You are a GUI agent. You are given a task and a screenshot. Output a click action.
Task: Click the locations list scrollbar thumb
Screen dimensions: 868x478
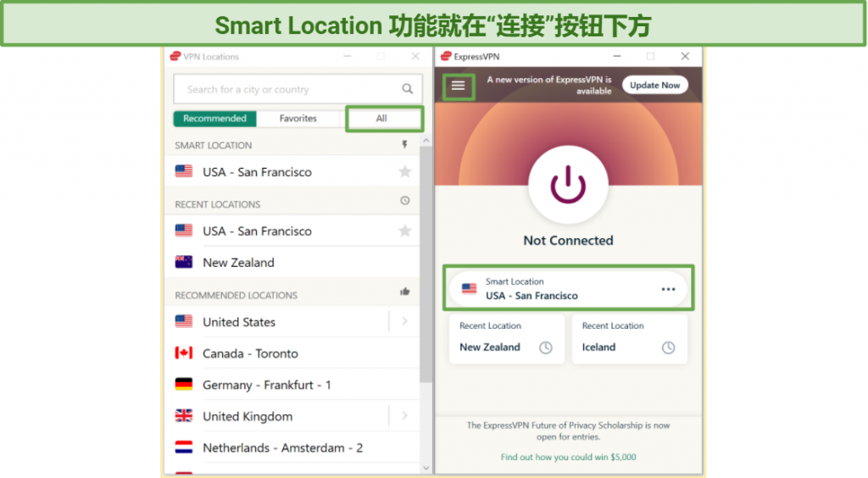coord(426,264)
